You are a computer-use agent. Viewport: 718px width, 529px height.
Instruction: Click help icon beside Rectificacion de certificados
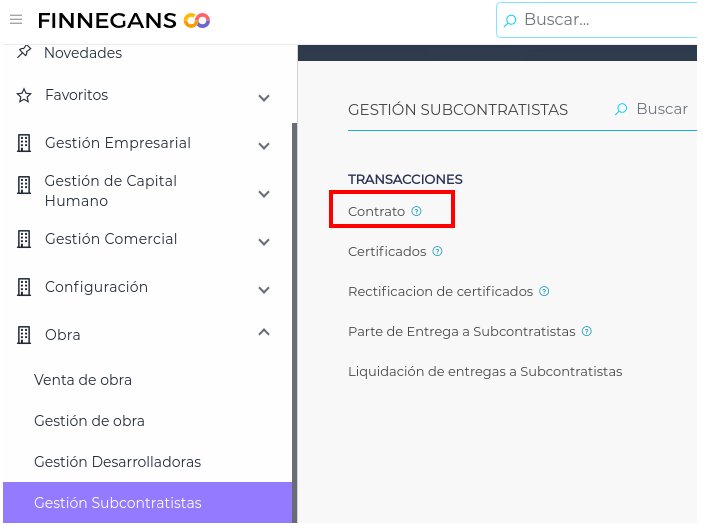544,291
